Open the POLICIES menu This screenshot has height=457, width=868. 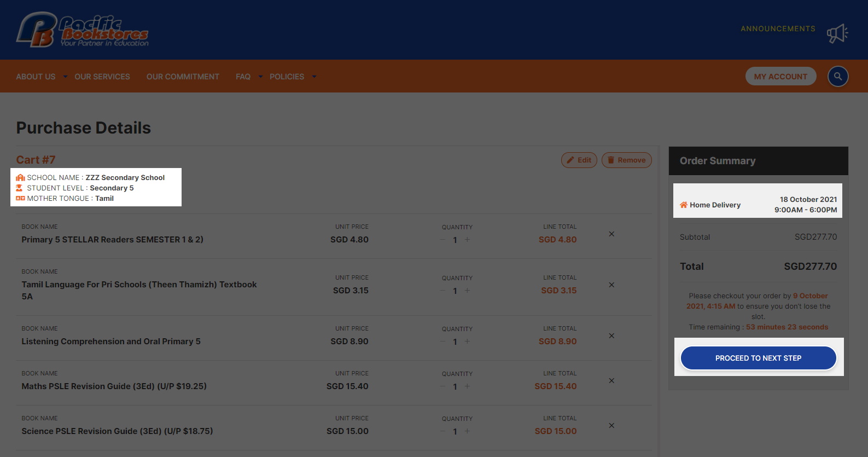[287, 77]
